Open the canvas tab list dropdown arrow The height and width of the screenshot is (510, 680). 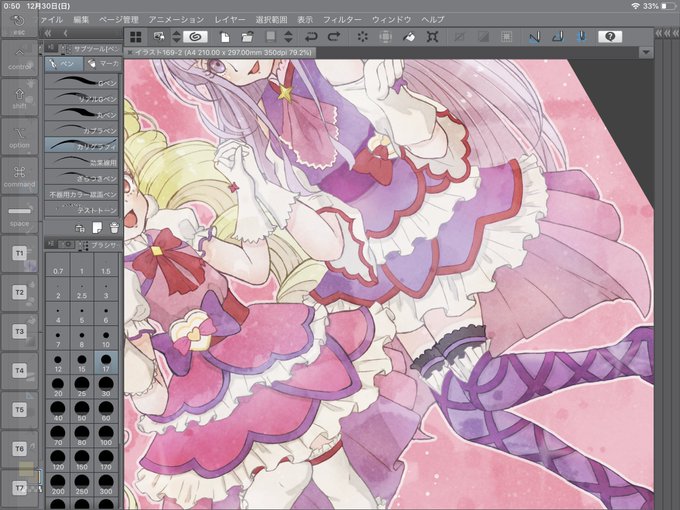pos(646,52)
